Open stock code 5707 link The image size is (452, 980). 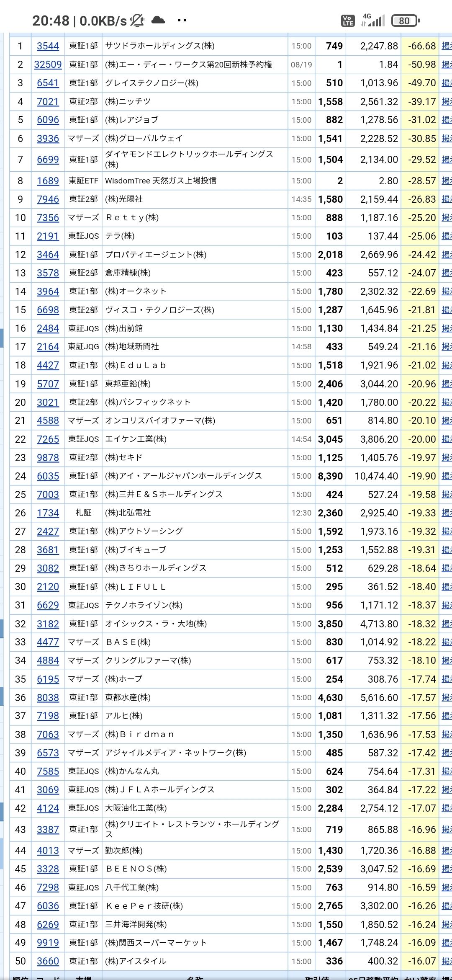pos(48,384)
